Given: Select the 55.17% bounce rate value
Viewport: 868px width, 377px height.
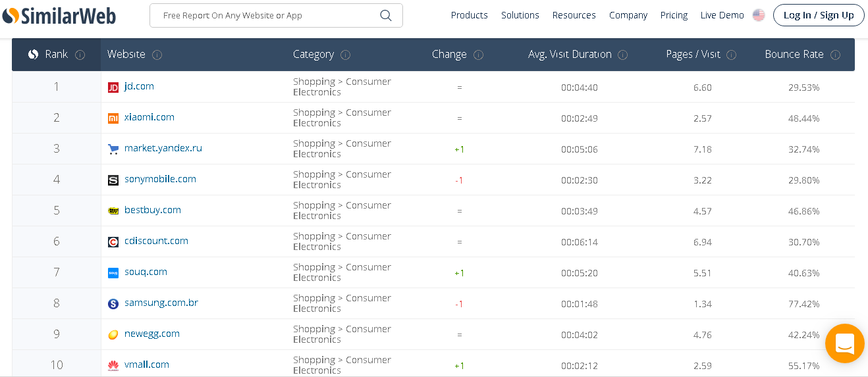Looking at the screenshot, I should [803, 366].
